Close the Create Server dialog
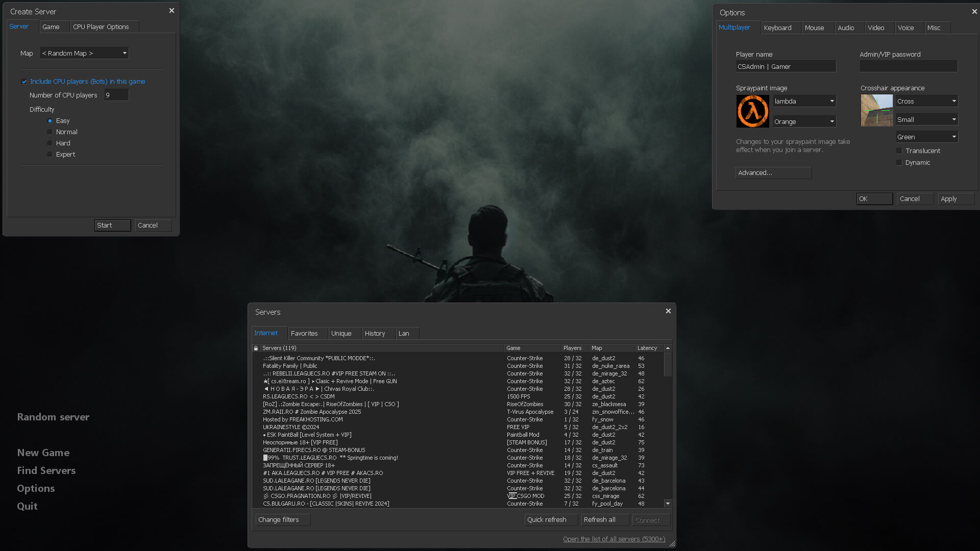The width and height of the screenshot is (980, 551). coord(171,11)
